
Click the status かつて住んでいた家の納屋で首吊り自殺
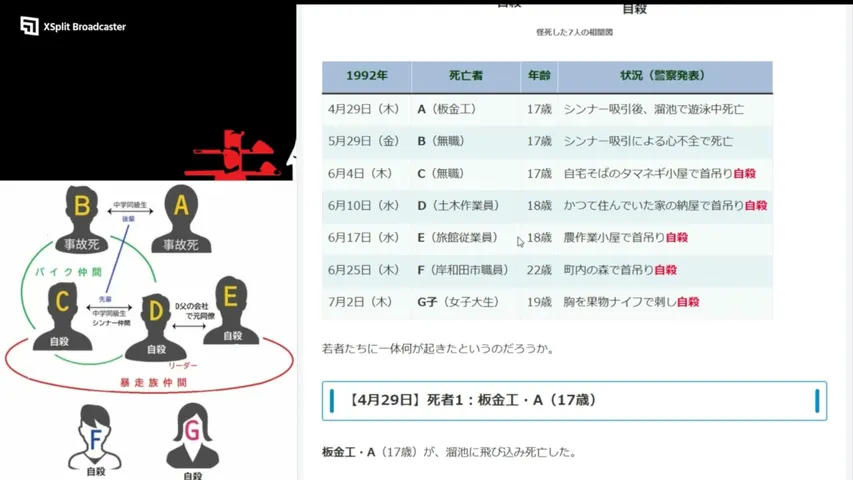click(x=665, y=206)
